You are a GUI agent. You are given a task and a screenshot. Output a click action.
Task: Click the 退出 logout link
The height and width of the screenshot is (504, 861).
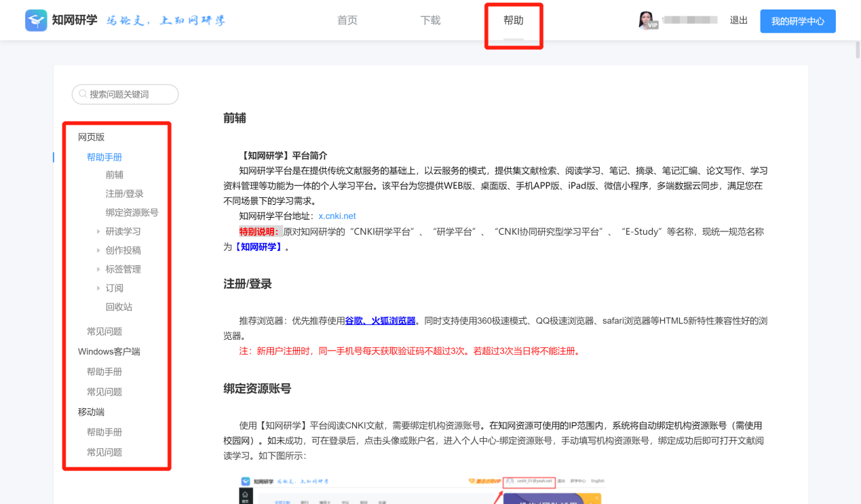(x=739, y=20)
